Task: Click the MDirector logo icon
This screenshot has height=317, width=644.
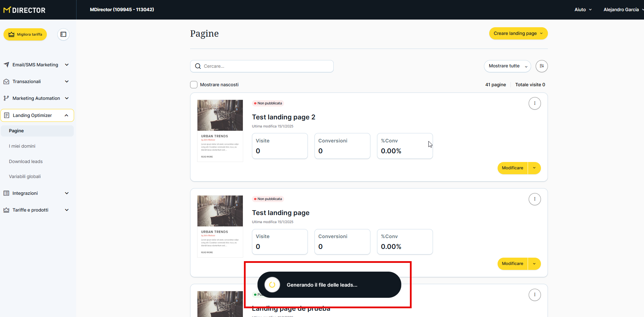Action: pos(7,10)
